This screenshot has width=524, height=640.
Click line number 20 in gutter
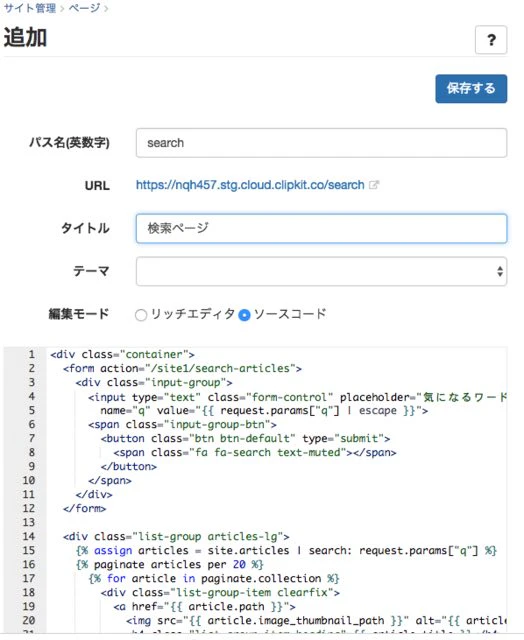tap(29, 620)
